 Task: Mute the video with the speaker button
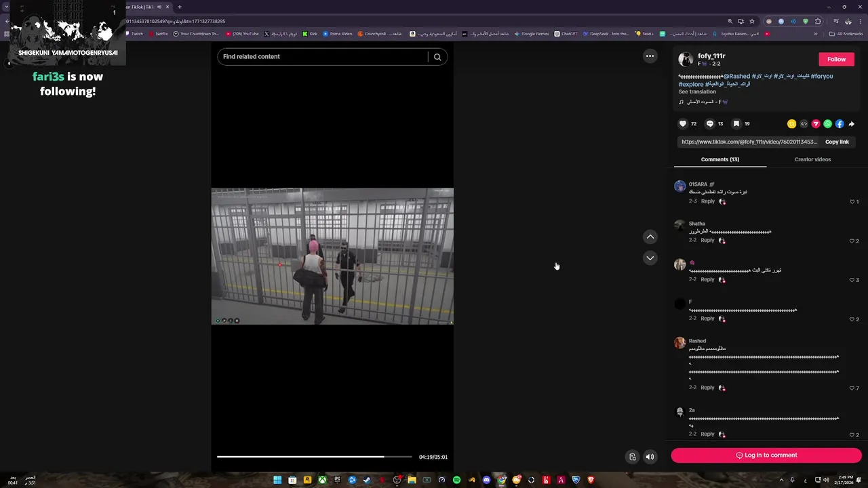650,457
